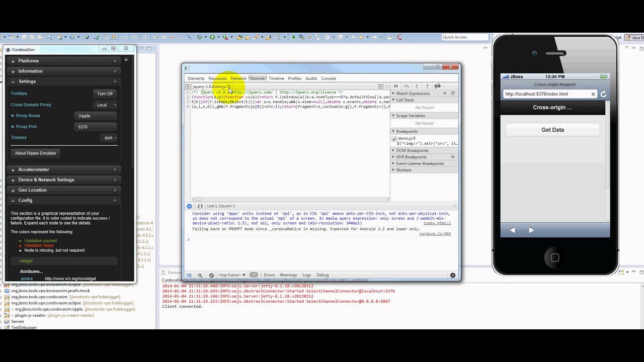Filter console by Warnings
The height and width of the screenshot is (362, 644).
288,275
